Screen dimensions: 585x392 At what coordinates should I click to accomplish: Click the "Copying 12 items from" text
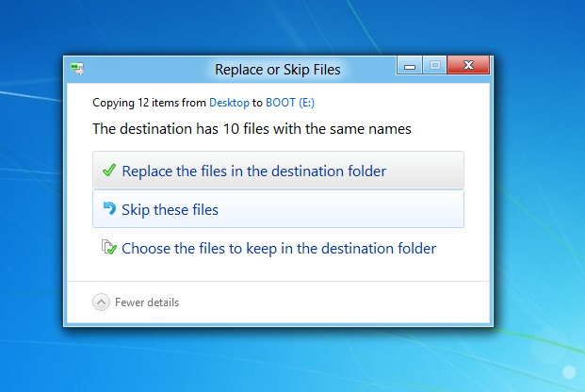(x=149, y=102)
